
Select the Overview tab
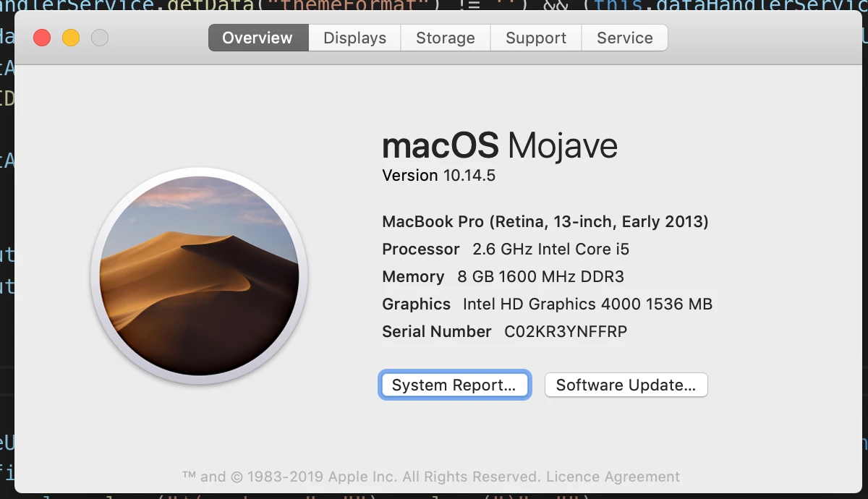coord(258,38)
